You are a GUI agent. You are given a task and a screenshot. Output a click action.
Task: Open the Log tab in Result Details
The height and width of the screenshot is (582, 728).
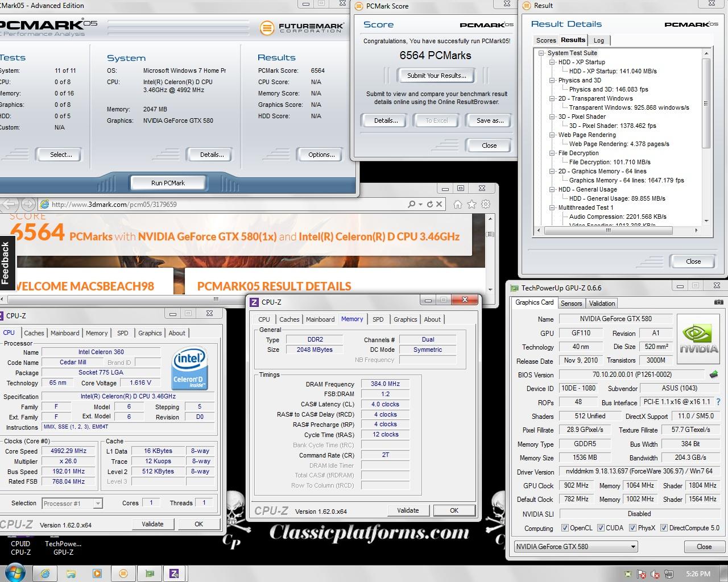(599, 40)
